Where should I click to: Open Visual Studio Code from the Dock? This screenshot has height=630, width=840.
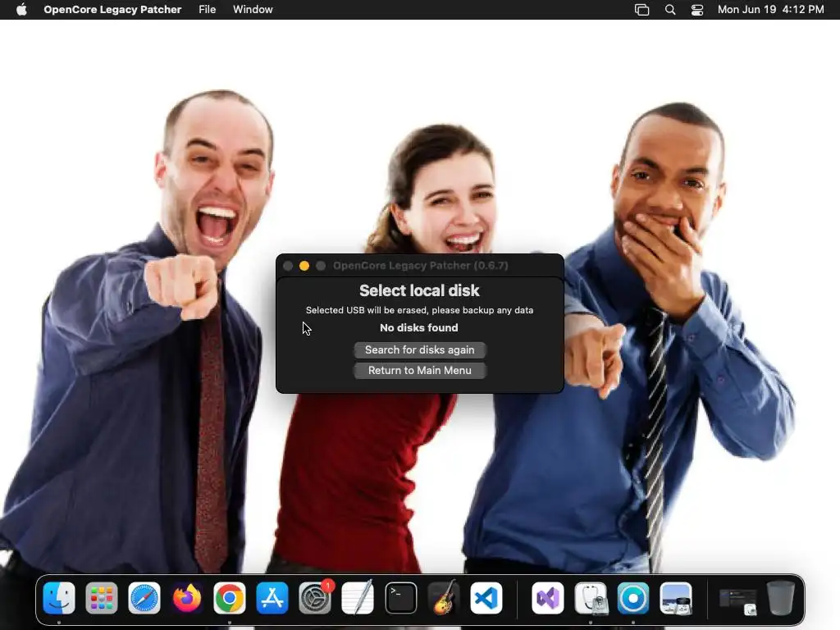coord(486,598)
